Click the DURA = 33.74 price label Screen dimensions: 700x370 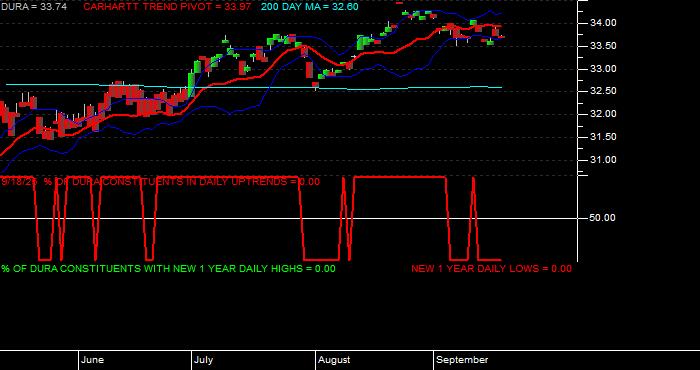[33, 7]
